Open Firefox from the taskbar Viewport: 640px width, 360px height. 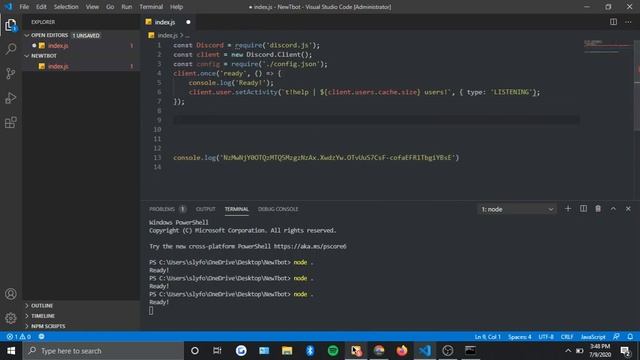pyautogui.click(x=402, y=351)
